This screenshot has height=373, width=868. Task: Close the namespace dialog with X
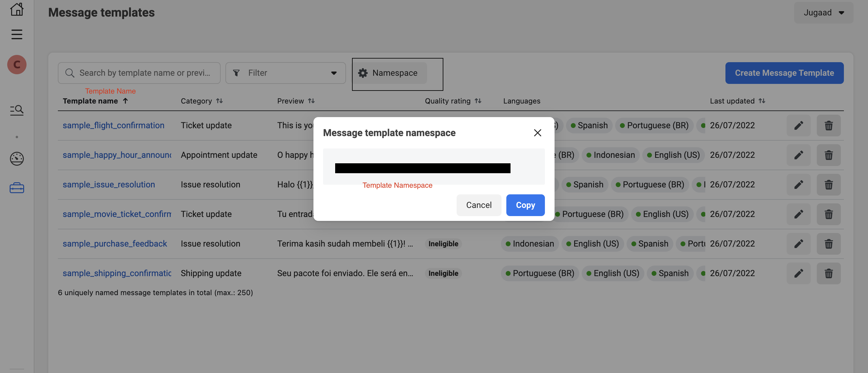537,133
